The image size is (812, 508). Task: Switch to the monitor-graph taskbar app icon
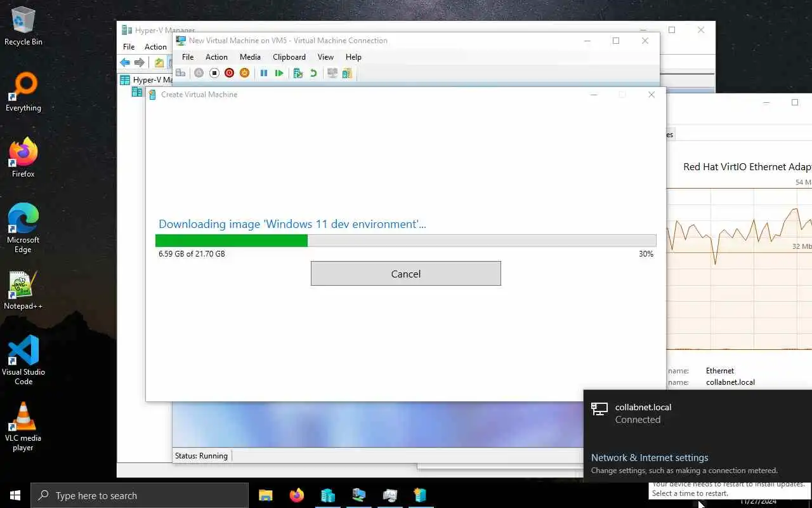pos(390,495)
